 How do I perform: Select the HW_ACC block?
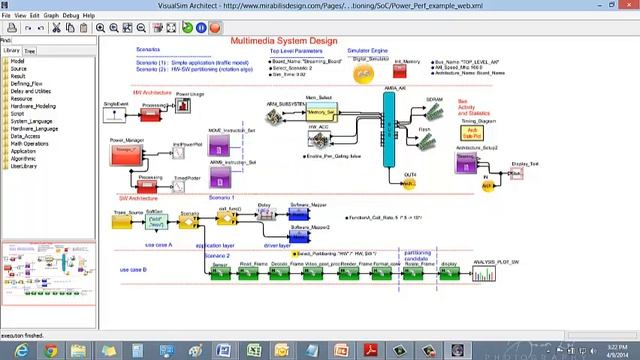(x=318, y=140)
